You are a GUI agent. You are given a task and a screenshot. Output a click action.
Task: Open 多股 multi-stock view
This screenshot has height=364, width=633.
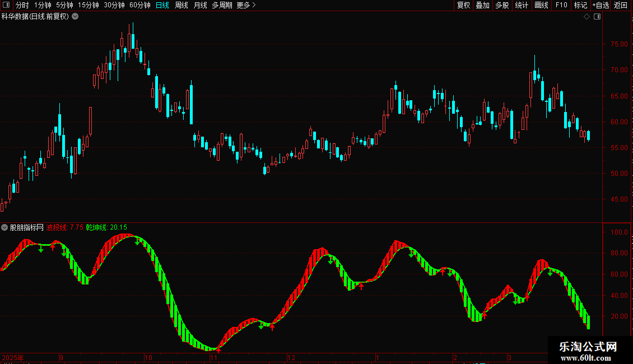point(502,5)
